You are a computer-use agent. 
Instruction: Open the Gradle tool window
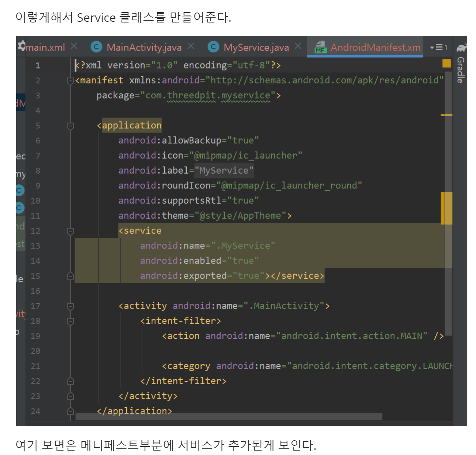coord(461,69)
